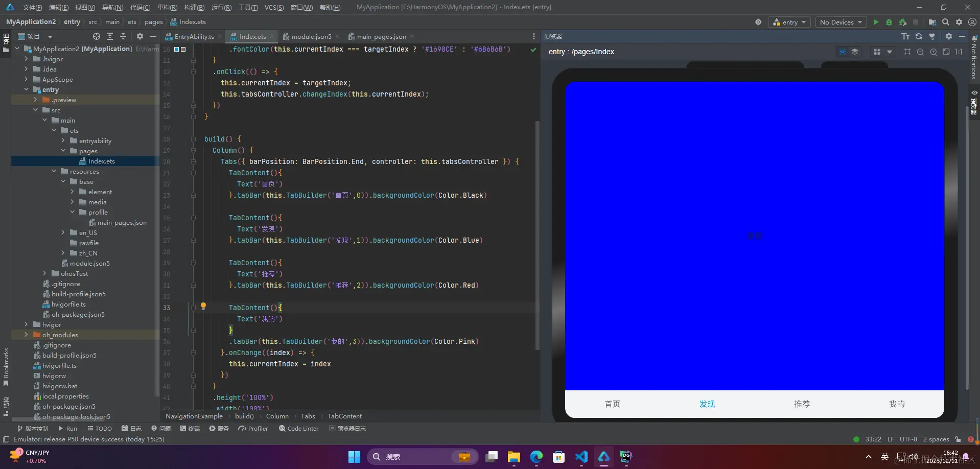
Task: Refresh the previewer with reload icon
Action: pos(919,36)
